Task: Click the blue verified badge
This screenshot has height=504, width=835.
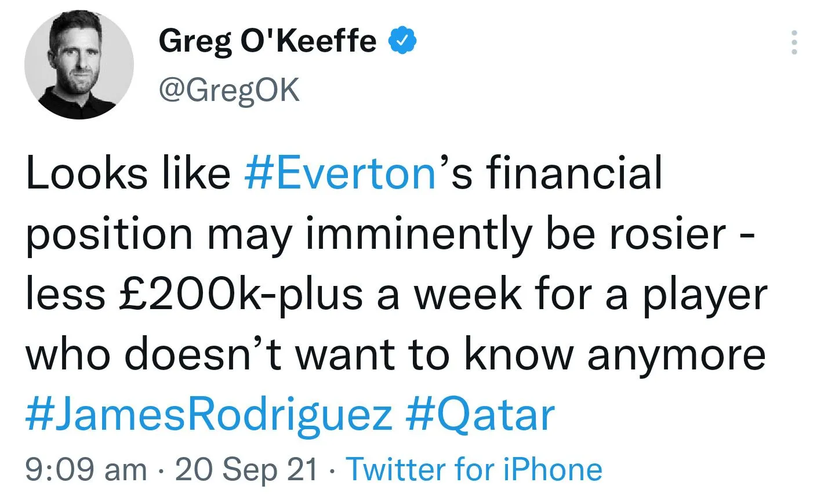Action: tap(402, 41)
